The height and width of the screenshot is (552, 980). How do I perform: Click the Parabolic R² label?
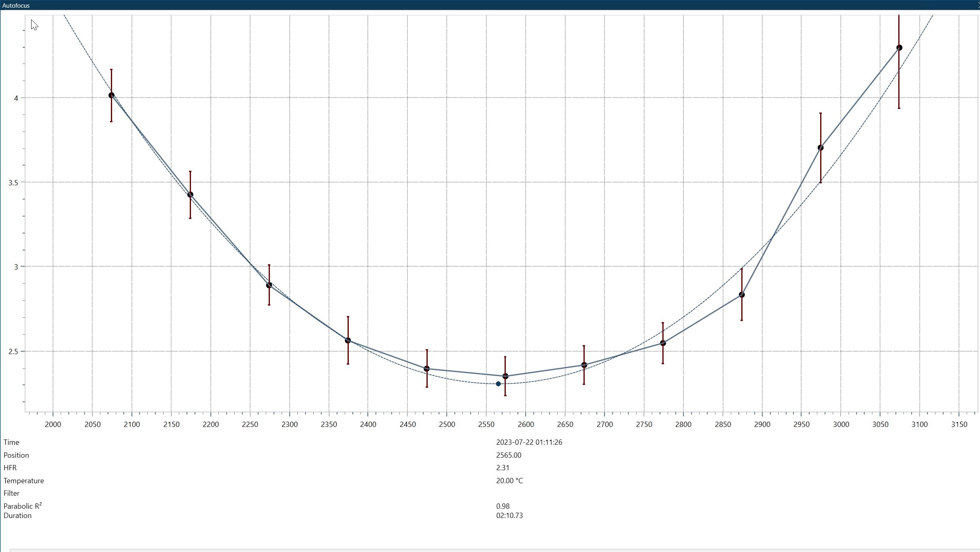click(23, 506)
